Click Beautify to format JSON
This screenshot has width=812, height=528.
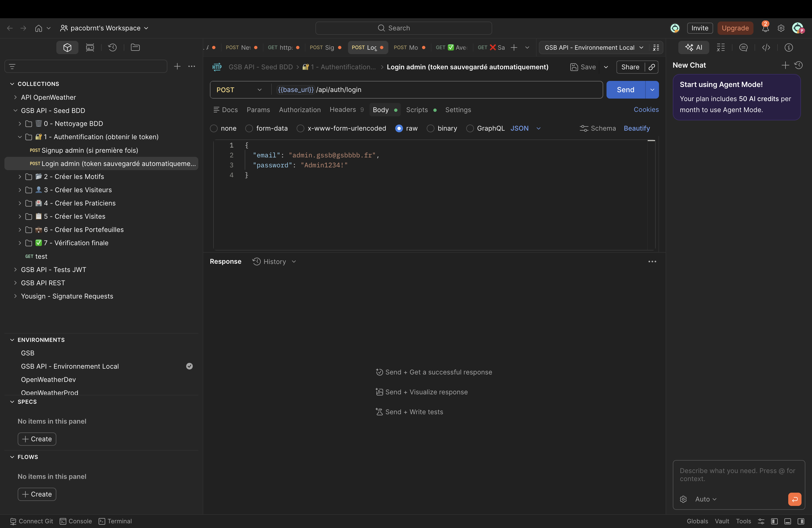click(x=637, y=128)
